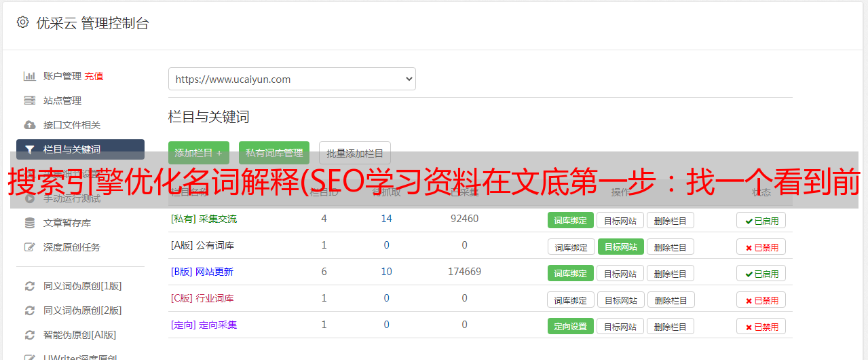Click 目标网站 for the 采集交流 row
Screen dimensions: 868x360
(x=620, y=220)
